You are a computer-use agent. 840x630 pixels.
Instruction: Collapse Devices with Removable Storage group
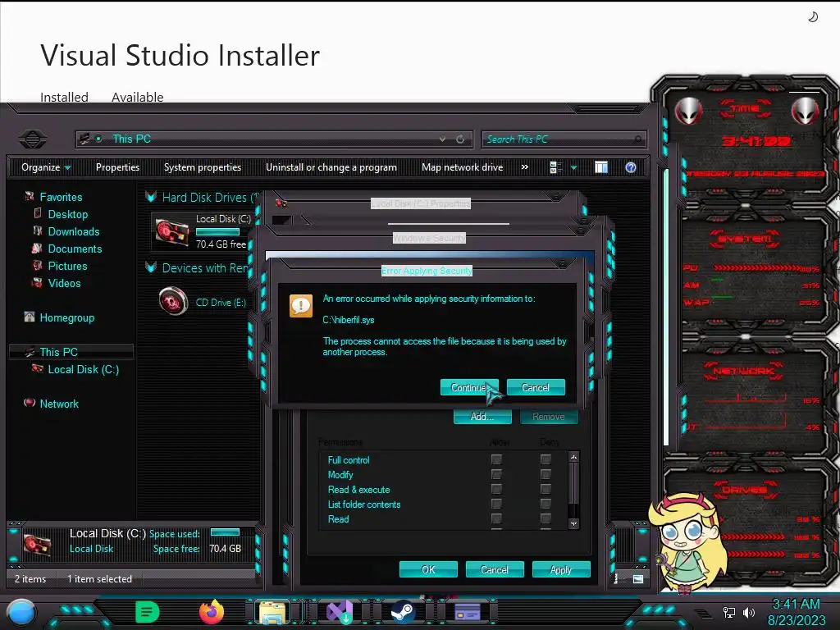tap(151, 267)
